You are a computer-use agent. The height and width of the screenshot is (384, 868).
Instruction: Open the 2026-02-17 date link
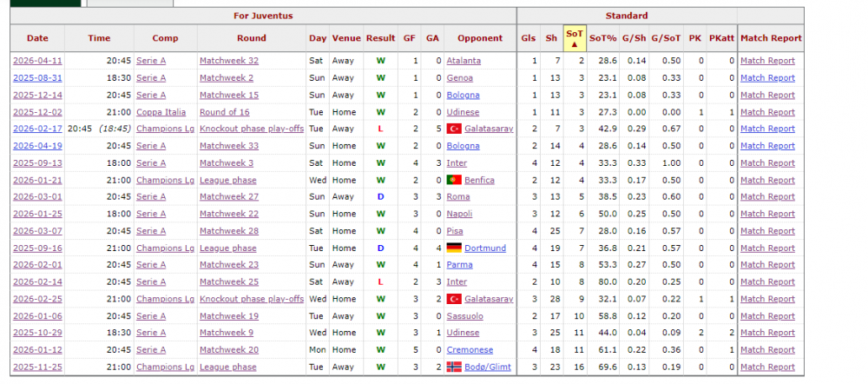[37, 129]
